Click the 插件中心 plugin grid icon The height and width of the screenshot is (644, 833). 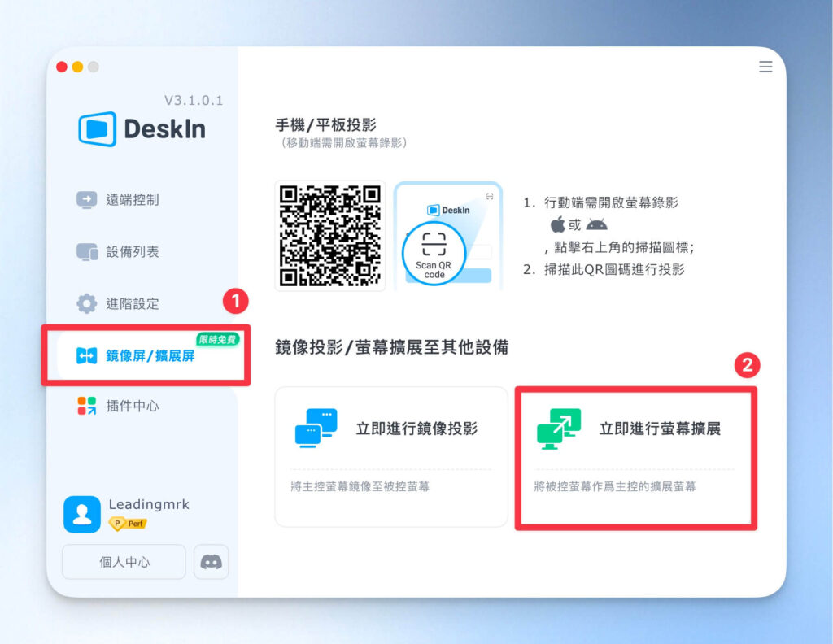point(86,406)
